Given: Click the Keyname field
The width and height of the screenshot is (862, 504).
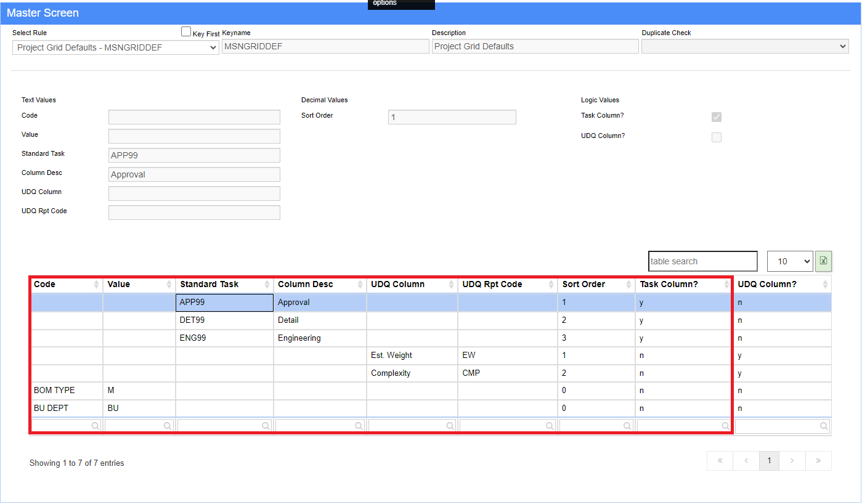Looking at the screenshot, I should point(325,46).
